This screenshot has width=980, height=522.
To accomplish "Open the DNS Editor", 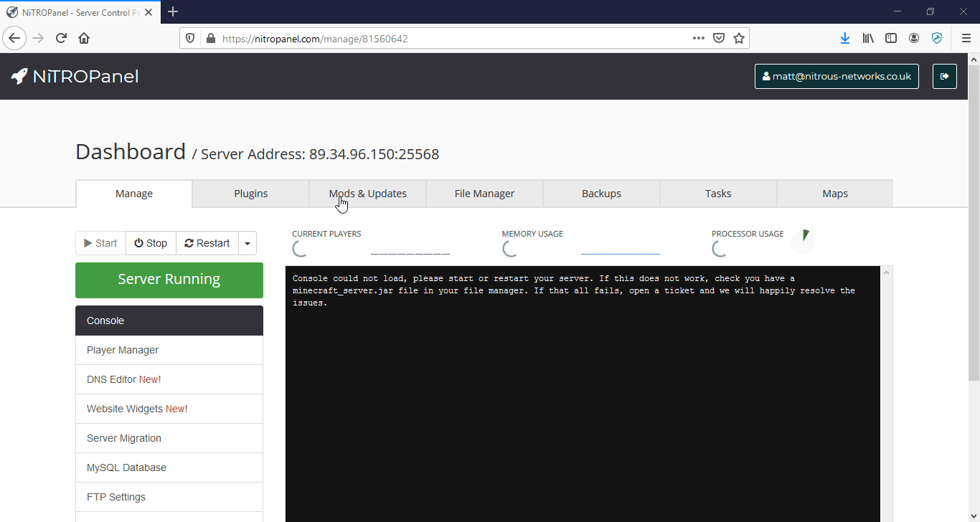I will tap(169, 379).
